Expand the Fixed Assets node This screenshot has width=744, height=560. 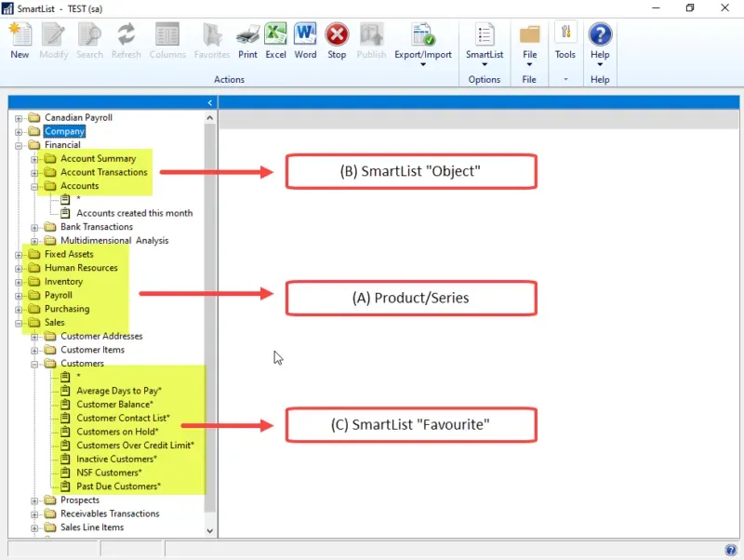pos(19,255)
